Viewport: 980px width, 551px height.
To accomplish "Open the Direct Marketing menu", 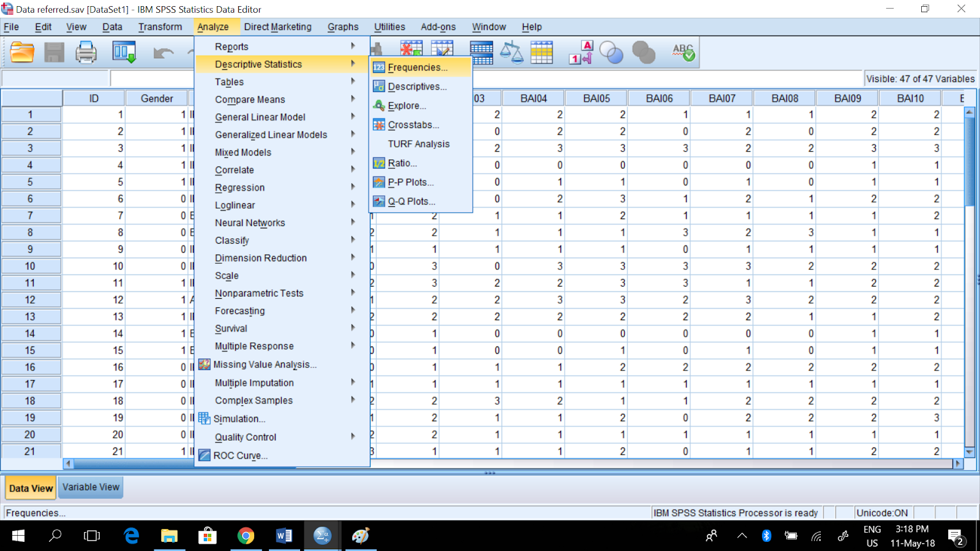I will point(277,27).
